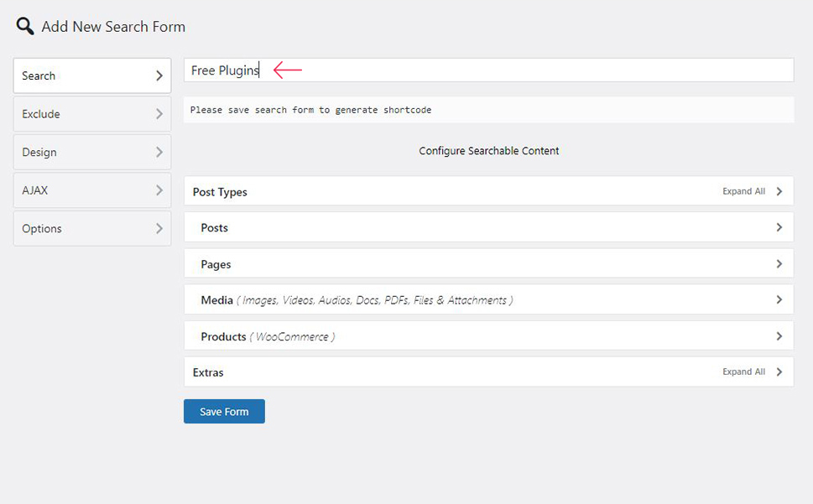Focus the form name field containing Free Plugins
Viewport: 813px width, 504px height.
pos(488,70)
